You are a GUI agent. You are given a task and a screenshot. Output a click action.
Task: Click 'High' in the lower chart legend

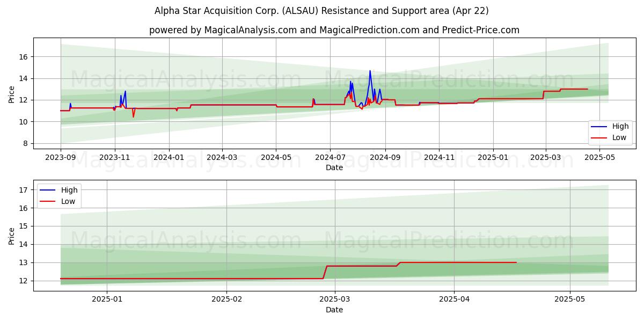coord(69,190)
